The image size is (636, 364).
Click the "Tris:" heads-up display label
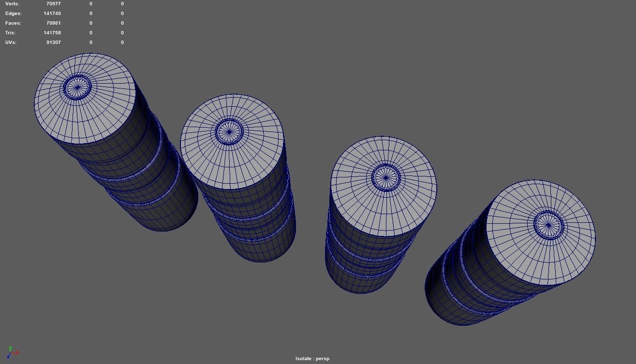click(10, 33)
